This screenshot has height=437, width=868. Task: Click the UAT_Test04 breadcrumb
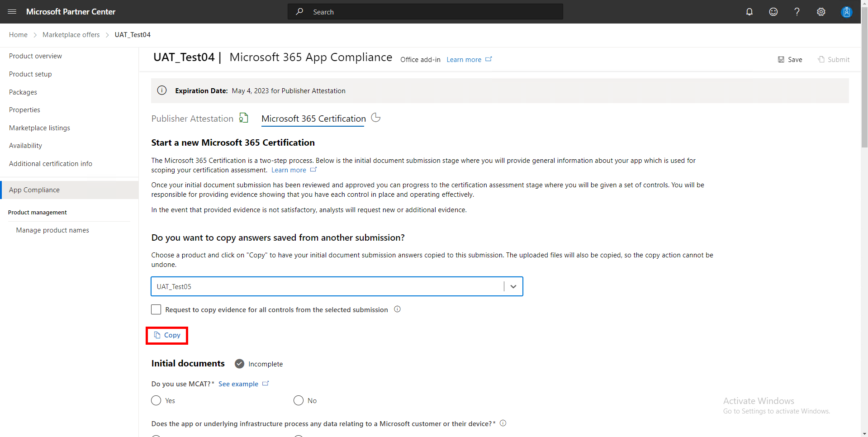pos(133,35)
